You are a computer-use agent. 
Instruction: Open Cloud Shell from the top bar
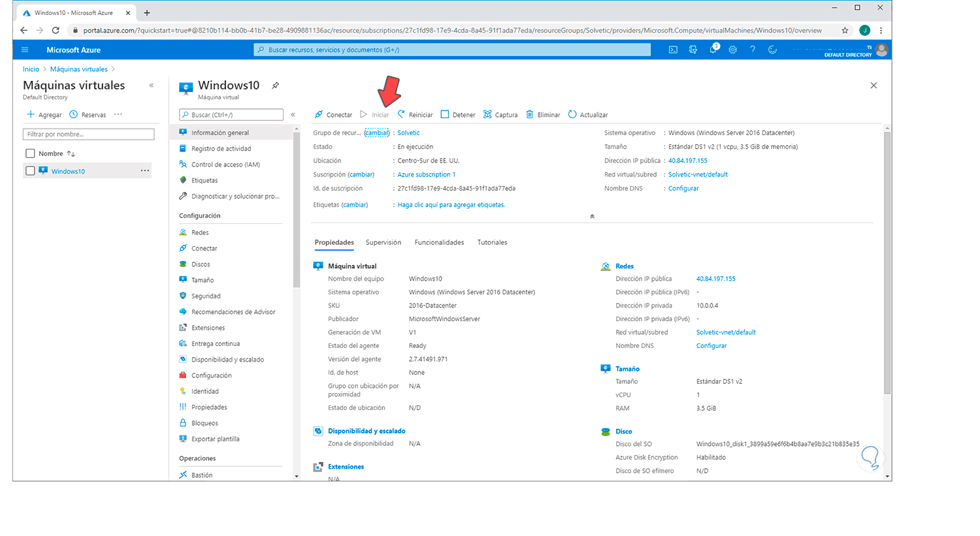pos(673,50)
